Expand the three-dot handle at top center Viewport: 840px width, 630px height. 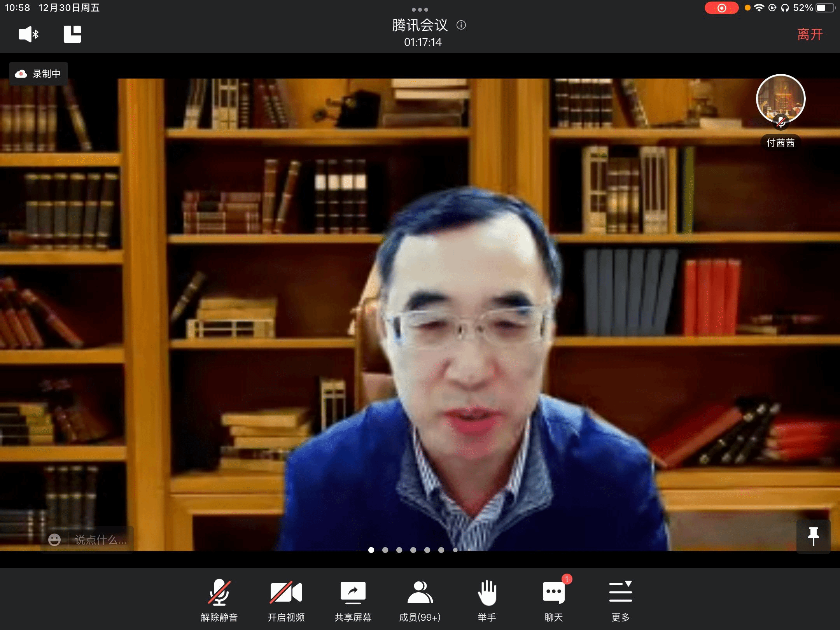pos(420,9)
